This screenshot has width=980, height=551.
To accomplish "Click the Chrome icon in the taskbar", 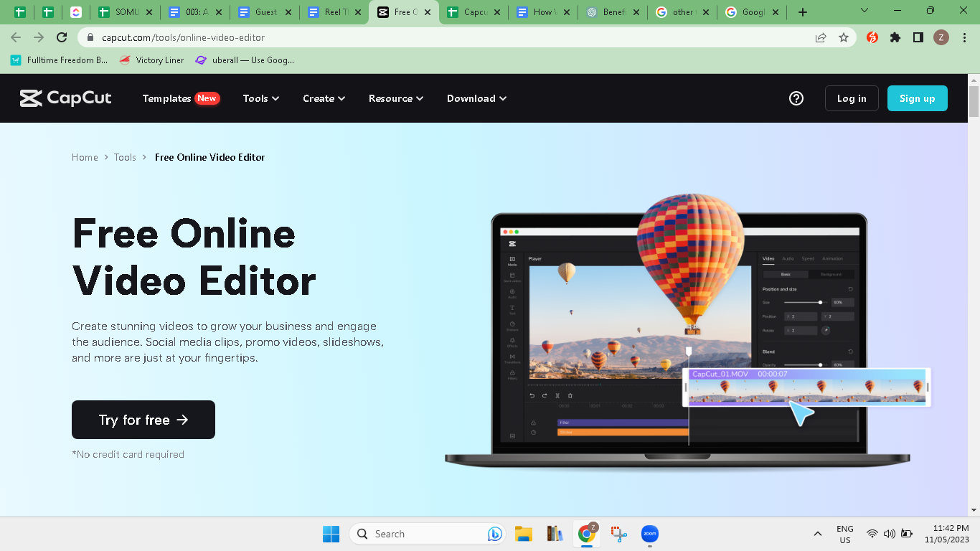I will click(x=587, y=534).
